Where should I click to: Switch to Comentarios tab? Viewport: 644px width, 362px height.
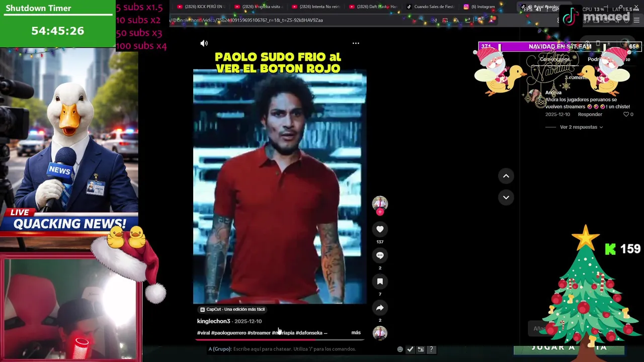coord(555,59)
